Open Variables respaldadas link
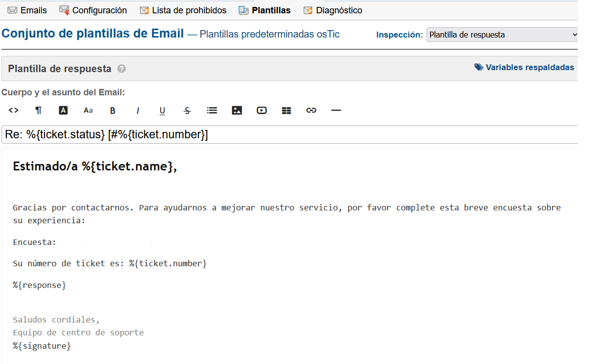 [524, 68]
